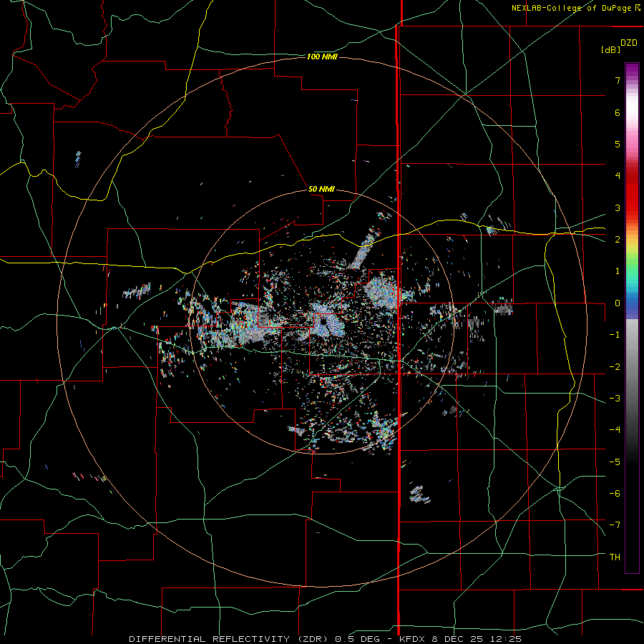The width and height of the screenshot is (644, 644).
Task: Click the positive 7 value on the scale
Action: [618, 80]
